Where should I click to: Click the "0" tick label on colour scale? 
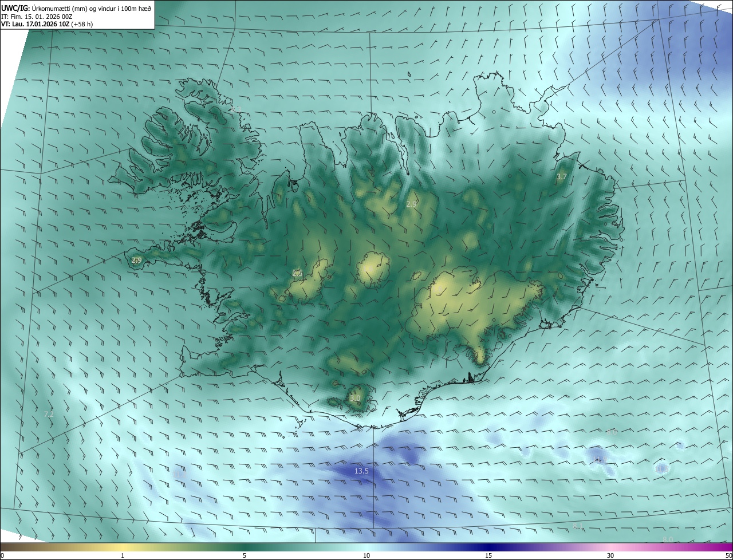click(2, 556)
